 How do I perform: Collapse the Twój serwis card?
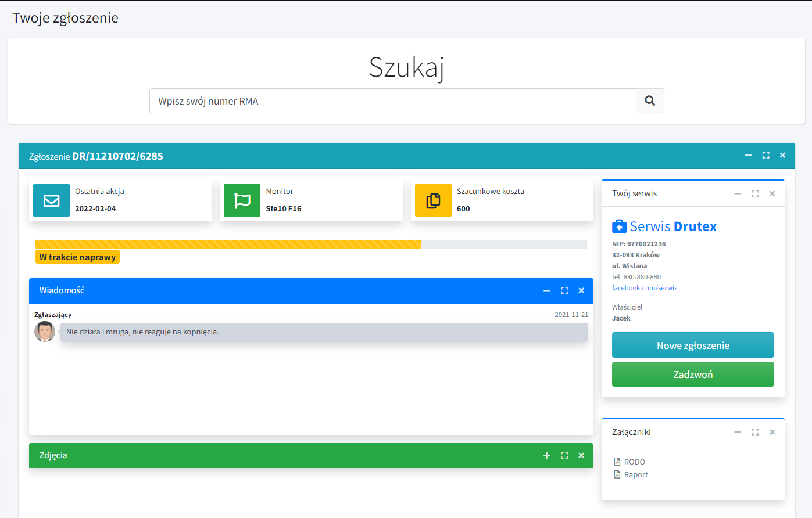tap(738, 193)
